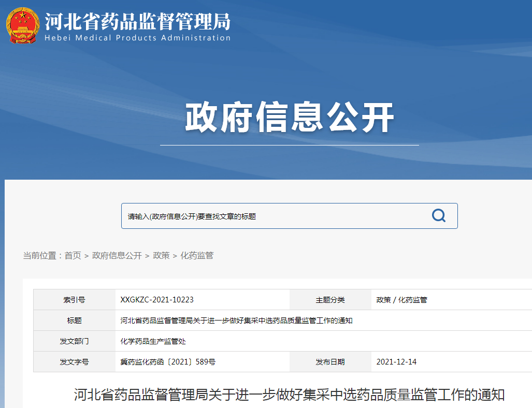Click the large article headline
This screenshot has height=408, width=532.
[x=290, y=395]
